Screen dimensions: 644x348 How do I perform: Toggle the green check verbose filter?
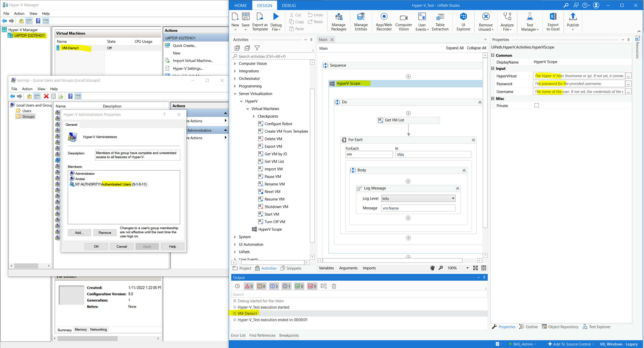point(299,286)
